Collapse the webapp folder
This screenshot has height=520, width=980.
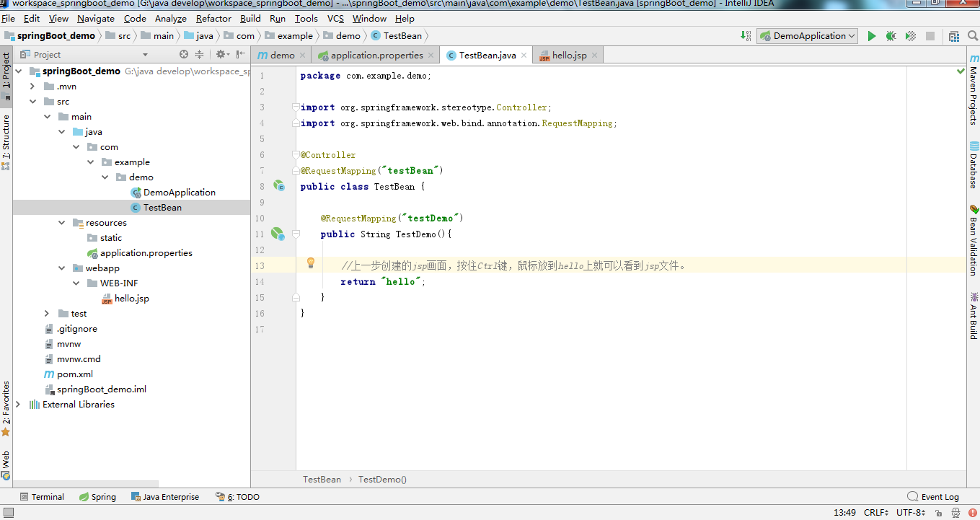(x=61, y=268)
